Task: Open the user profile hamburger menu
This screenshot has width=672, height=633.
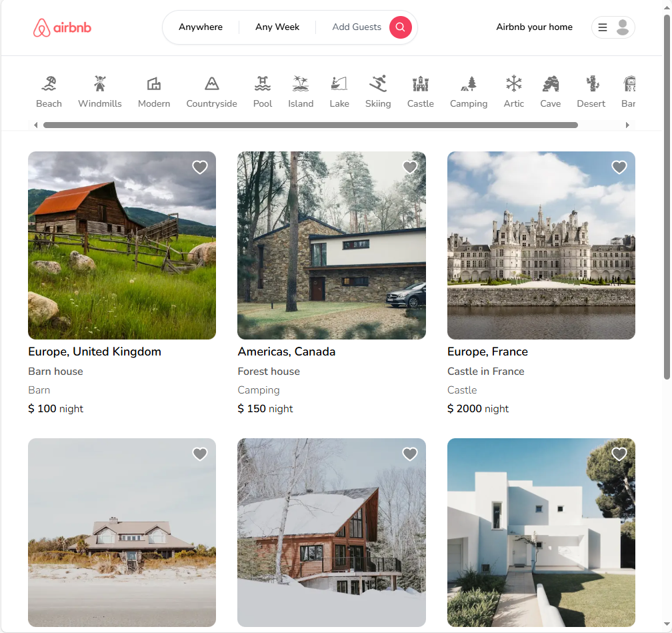Action: click(613, 27)
